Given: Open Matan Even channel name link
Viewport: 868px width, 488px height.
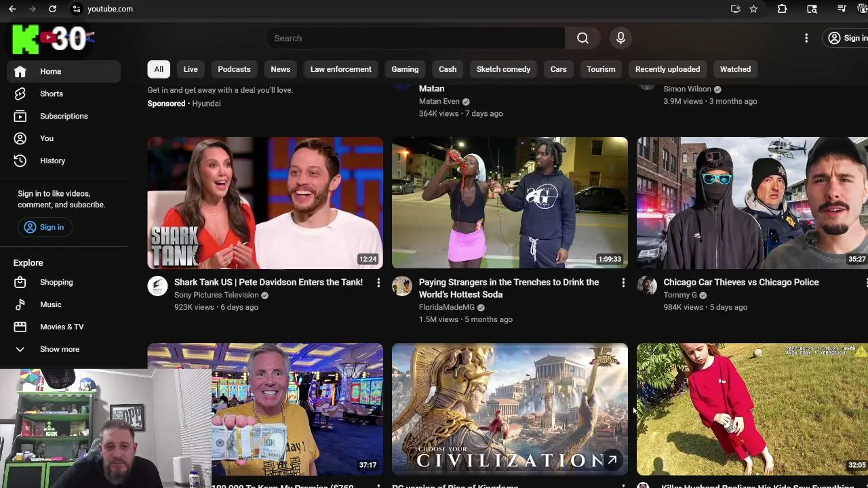Looking at the screenshot, I should click(439, 101).
